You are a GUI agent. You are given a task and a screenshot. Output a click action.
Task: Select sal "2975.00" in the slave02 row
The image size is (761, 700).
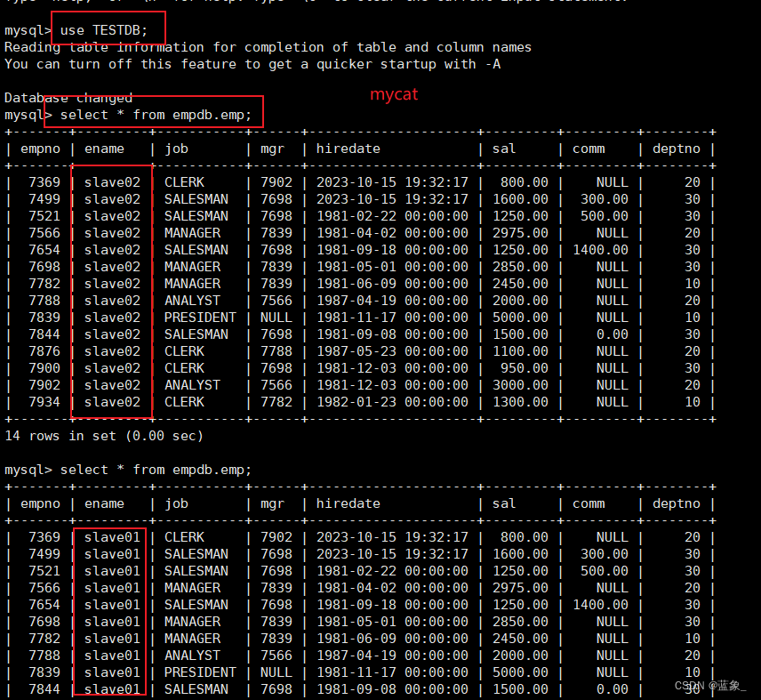520,234
